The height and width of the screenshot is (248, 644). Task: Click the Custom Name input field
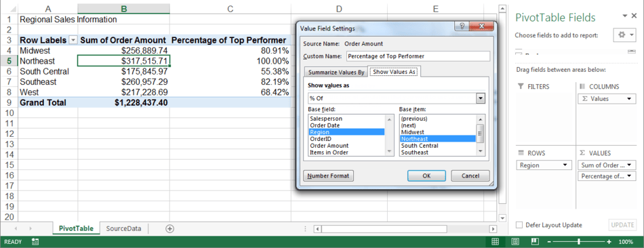418,56
